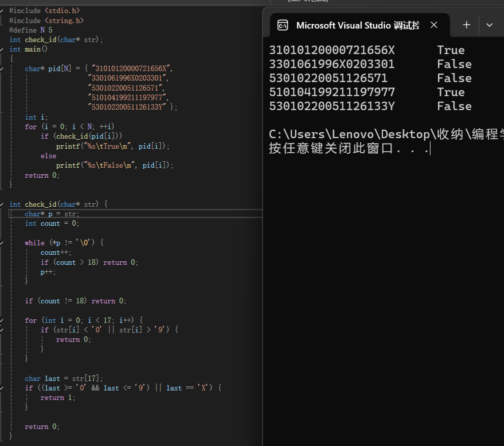Click the string "3301061996X0203301" in the code
This screenshot has height=446, width=504.
click(x=126, y=78)
